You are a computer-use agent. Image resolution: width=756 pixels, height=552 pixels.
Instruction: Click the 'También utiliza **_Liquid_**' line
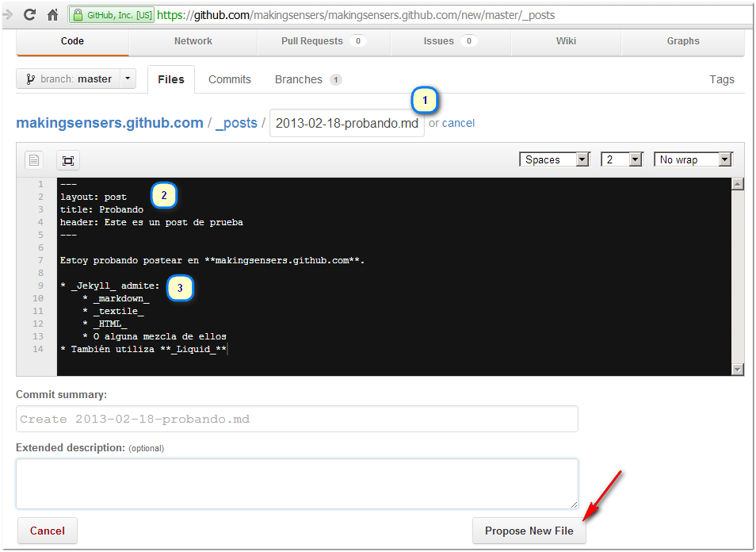pos(143,349)
